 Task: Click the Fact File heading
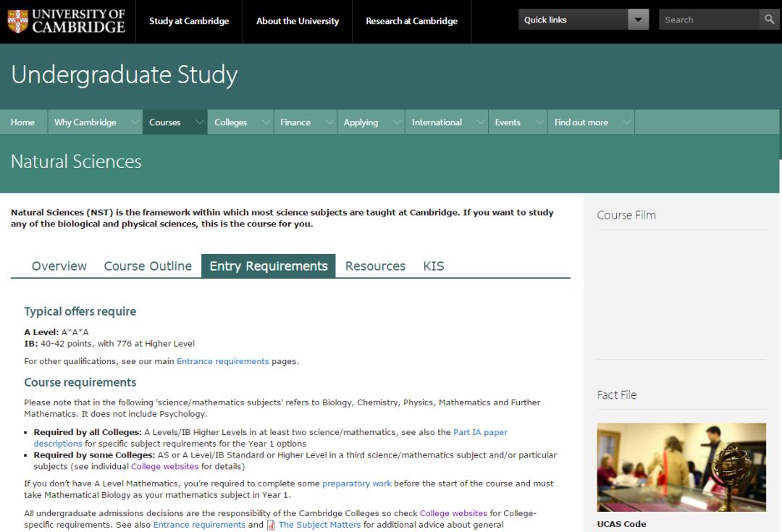[617, 395]
